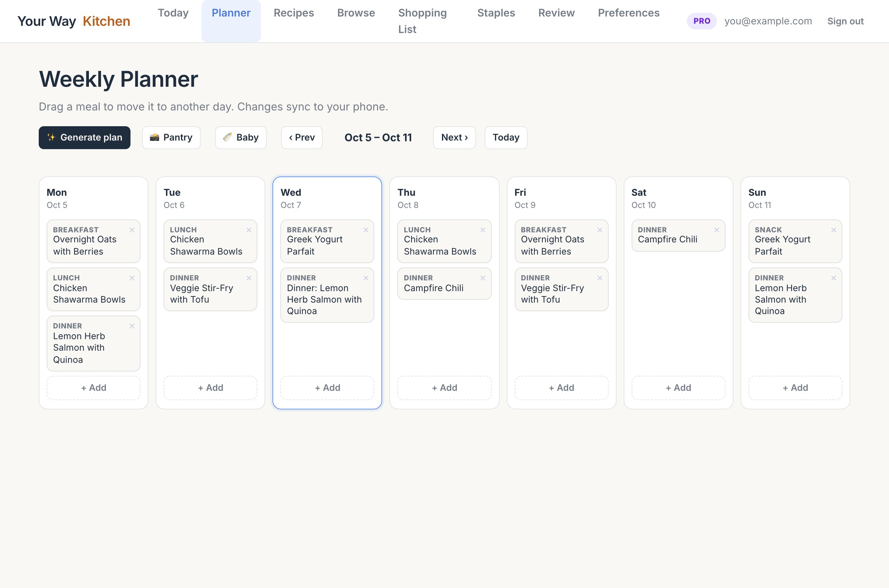
Task: Remove Thursday's Campfire Chili dinner
Action: (483, 278)
